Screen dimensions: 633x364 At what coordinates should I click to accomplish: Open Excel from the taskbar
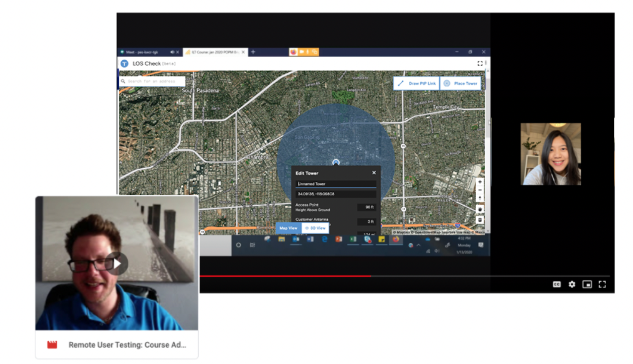click(353, 239)
